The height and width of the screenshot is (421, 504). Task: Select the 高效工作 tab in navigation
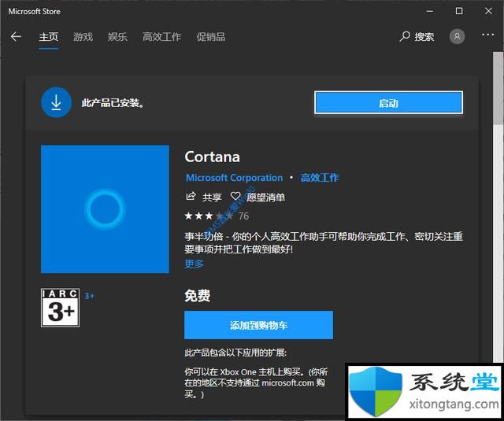coord(161,37)
